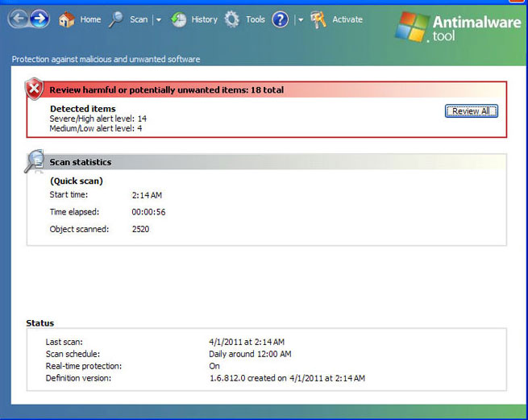Go to Home in toolbar
This screenshot has width=528, height=420.
[x=90, y=19]
